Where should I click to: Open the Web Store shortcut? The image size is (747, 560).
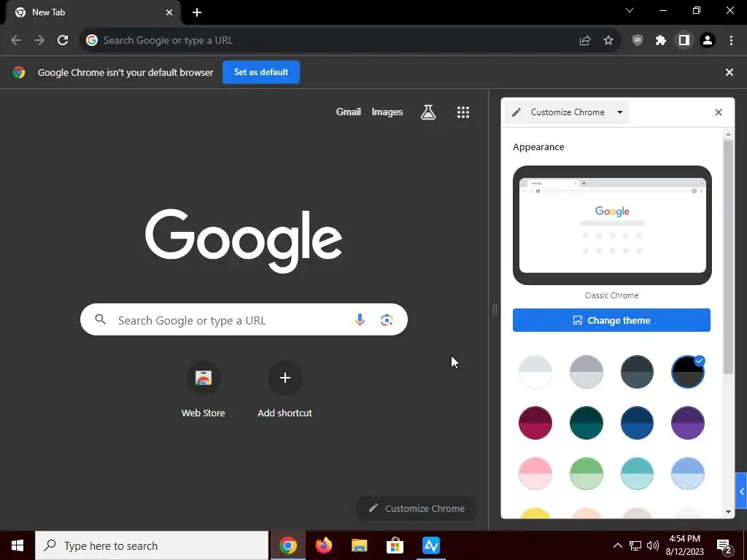(x=203, y=390)
